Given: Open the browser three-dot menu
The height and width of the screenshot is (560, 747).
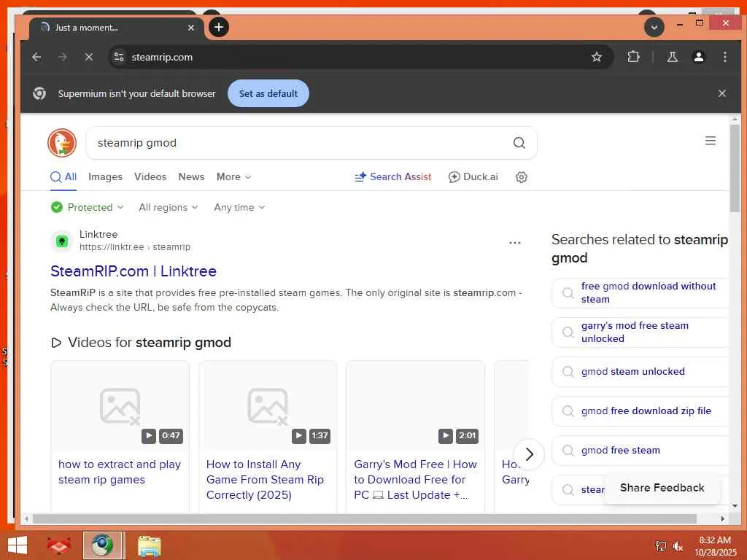Looking at the screenshot, I should click(x=724, y=57).
